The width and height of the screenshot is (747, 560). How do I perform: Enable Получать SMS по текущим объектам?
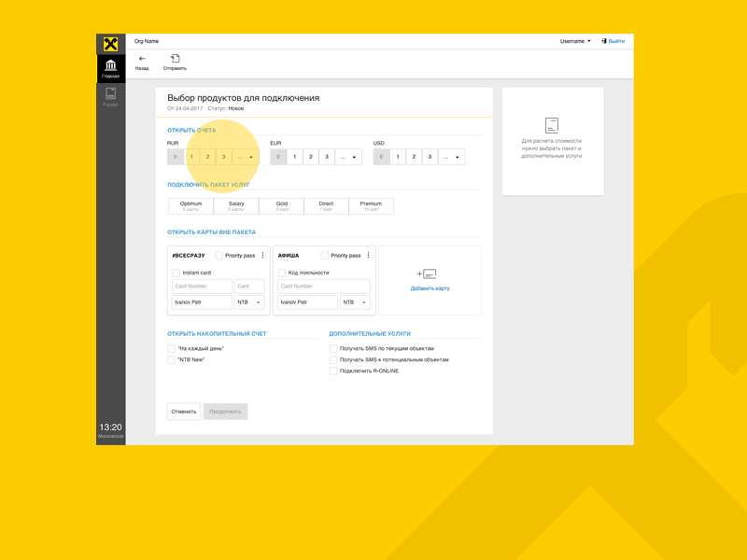tap(333, 348)
